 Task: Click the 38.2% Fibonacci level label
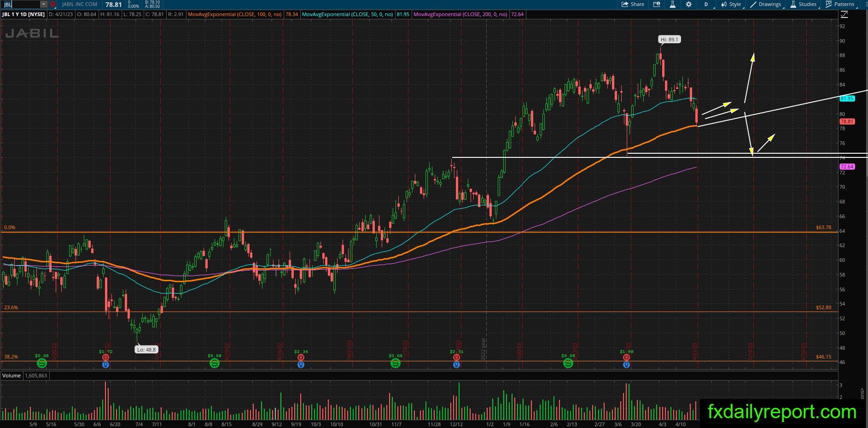tap(11, 357)
